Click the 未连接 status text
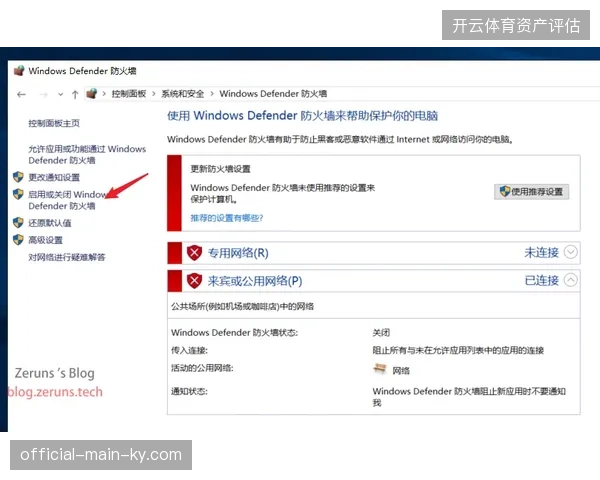 click(x=541, y=253)
